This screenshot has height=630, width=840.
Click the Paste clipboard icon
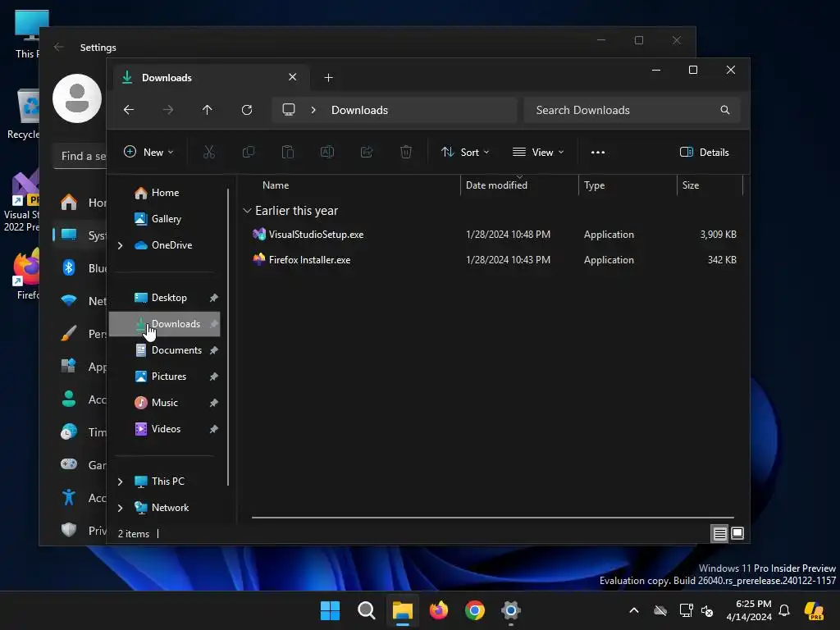288,152
